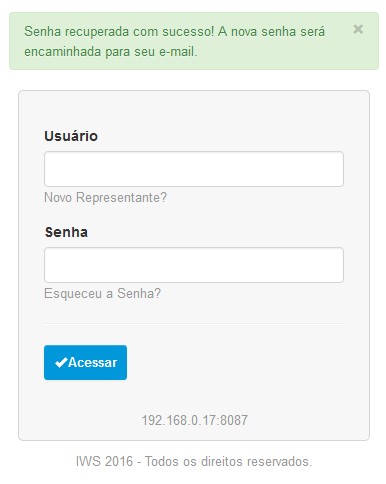Click the IWS 2016 footer text
This screenshot has width=386, height=484.
pos(104,461)
